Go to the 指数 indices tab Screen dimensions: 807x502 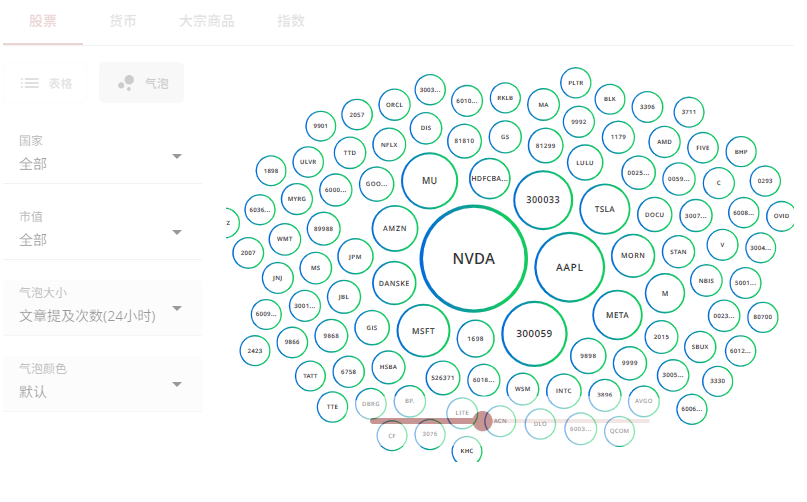coord(289,21)
